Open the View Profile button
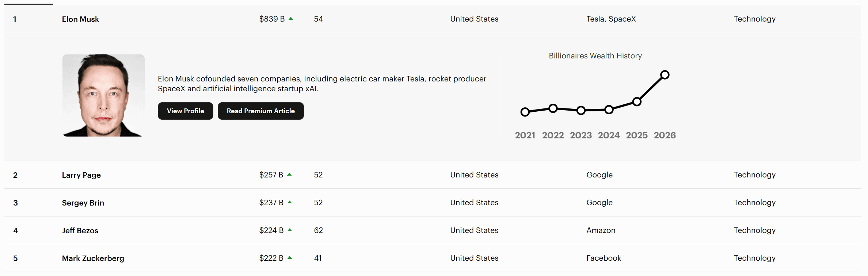This screenshot has height=276, width=868. pyautogui.click(x=185, y=111)
